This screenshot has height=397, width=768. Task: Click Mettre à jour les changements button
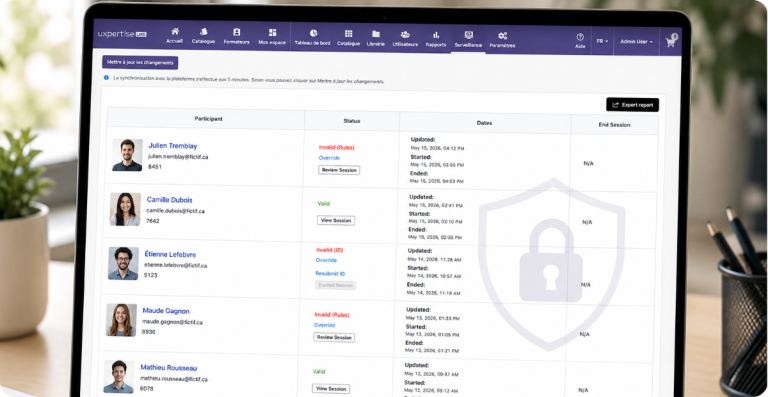140,63
